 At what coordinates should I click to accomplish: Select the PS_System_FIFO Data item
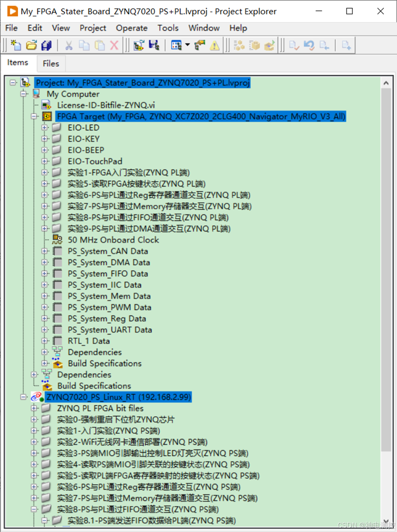click(x=108, y=273)
